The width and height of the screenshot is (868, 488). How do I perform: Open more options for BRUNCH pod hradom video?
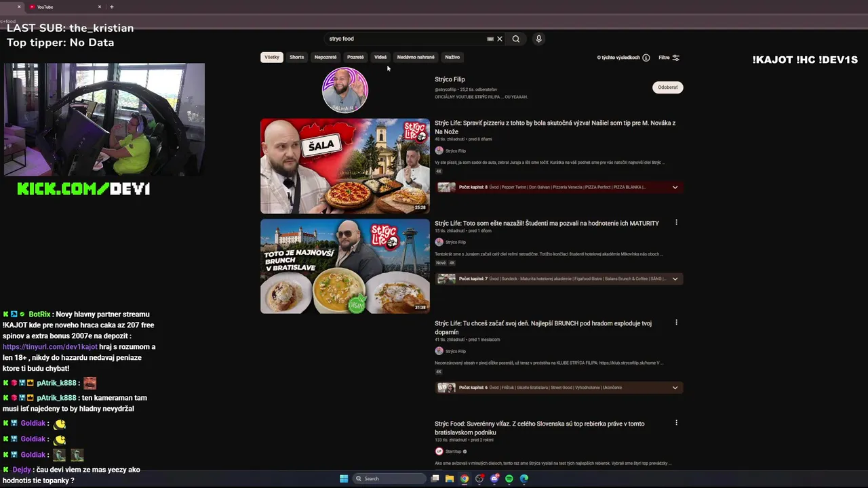[676, 323]
